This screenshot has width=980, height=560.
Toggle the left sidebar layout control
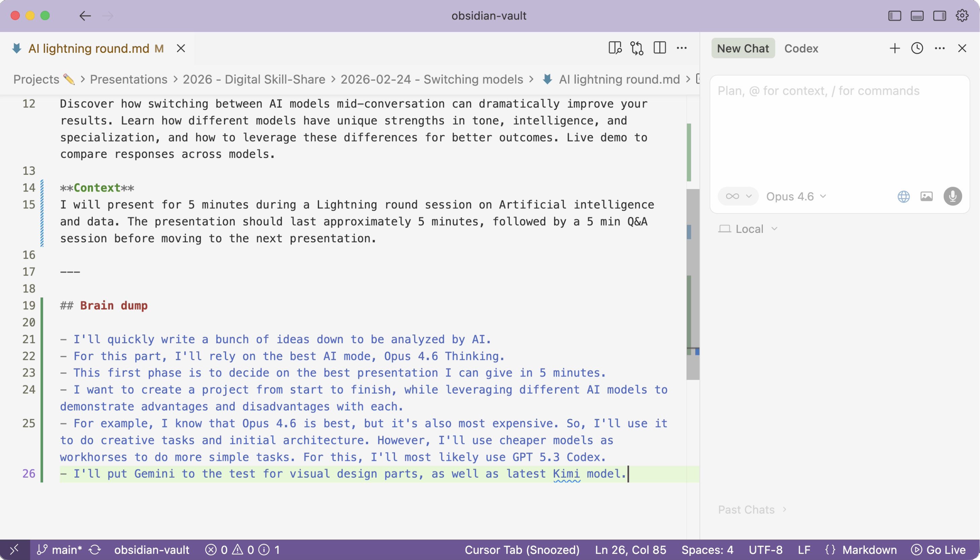tap(894, 16)
